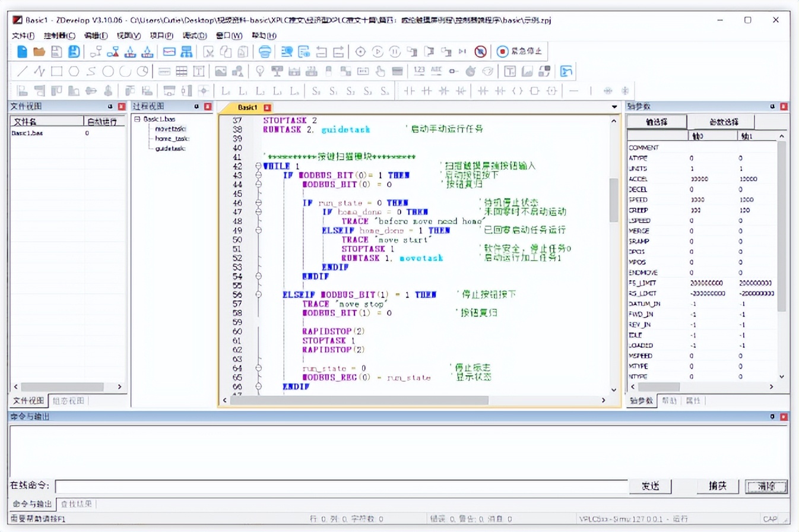Click the Save All toolbar icon

pos(74,52)
